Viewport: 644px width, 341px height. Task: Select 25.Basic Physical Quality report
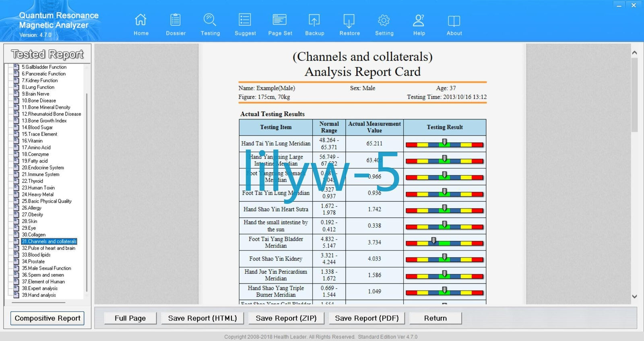(47, 201)
